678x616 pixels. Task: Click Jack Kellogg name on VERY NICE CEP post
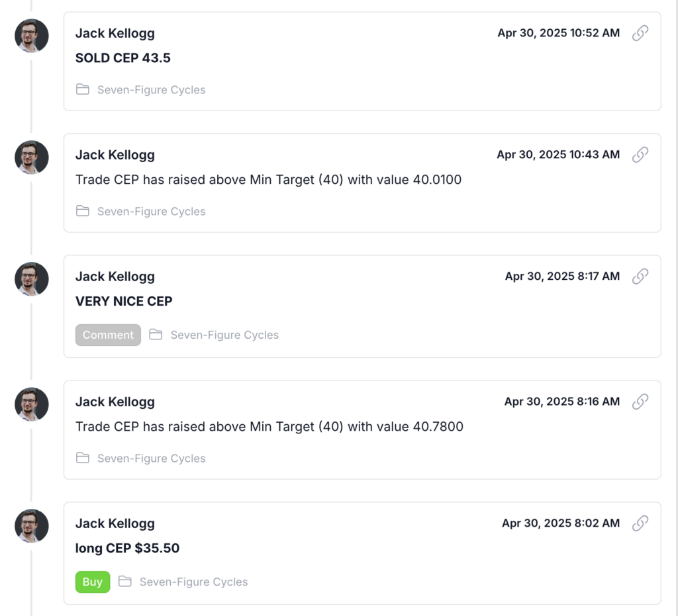point(115,277)
